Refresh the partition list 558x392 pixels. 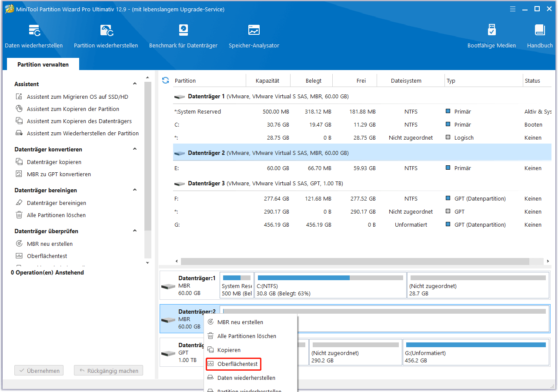click(165, 80)
